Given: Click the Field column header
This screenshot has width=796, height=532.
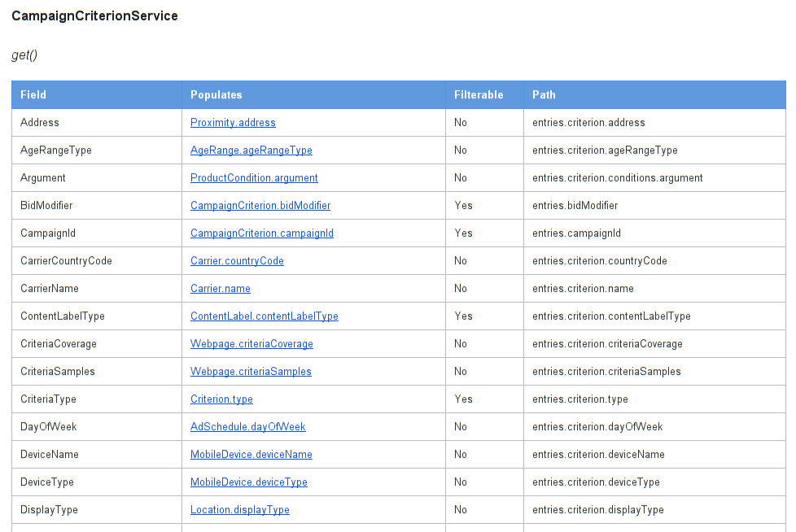Looking at the screenshot, I should [x=33, y=95].
